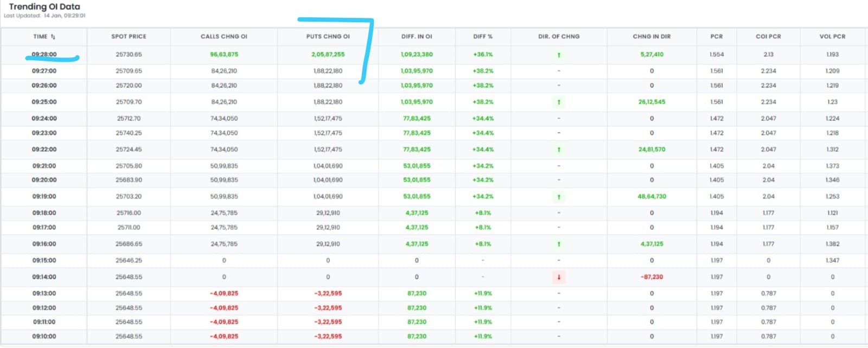Click green up arrow in 09:28:00 row
This screenshot has height=348, width=868.
[x=559, y=55]
